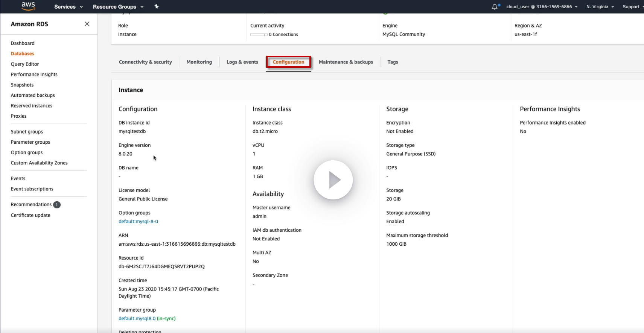
Task: Click the AWS logo home icon
Action: coord(28,6)
